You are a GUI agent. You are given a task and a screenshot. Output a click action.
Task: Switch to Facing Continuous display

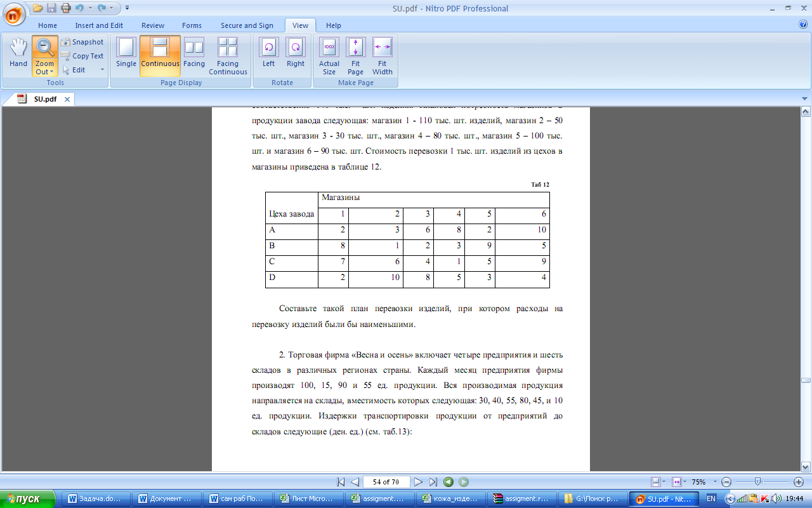(x=228, y=56)
